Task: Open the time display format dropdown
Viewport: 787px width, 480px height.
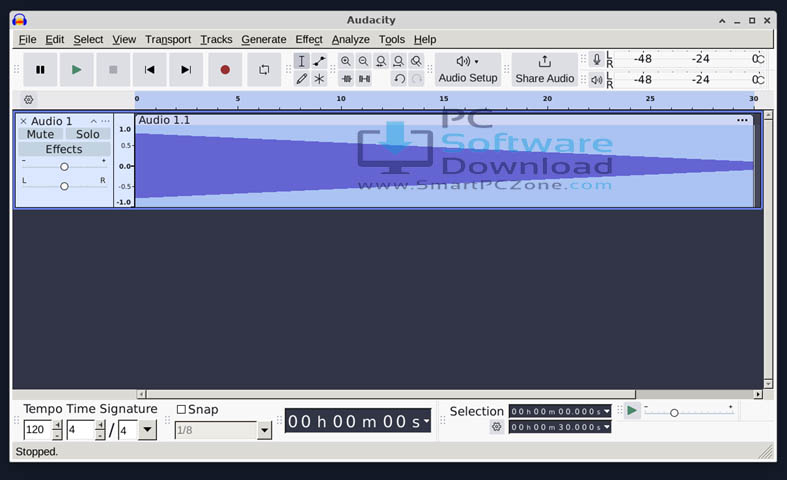Action: 427,421
